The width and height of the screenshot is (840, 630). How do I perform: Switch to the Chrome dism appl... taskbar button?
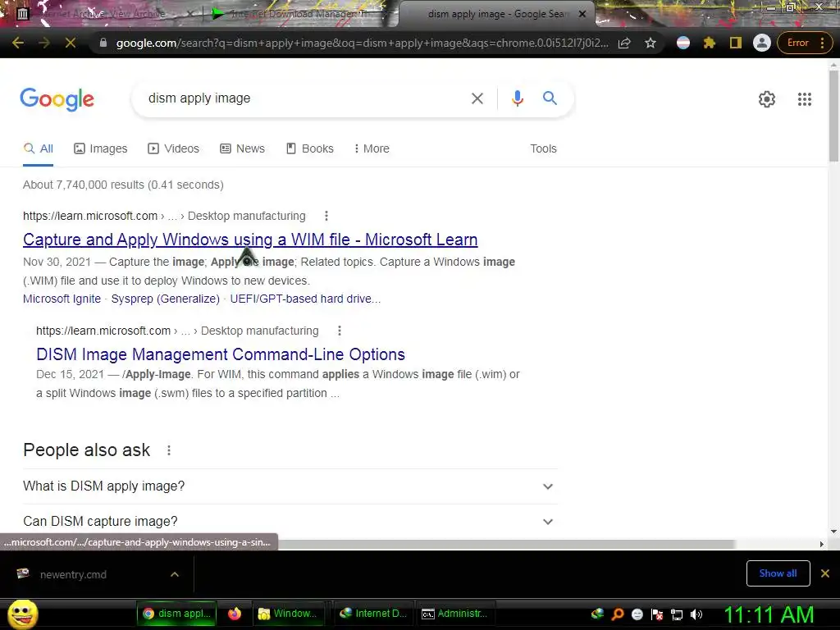(x=177, y=614)
